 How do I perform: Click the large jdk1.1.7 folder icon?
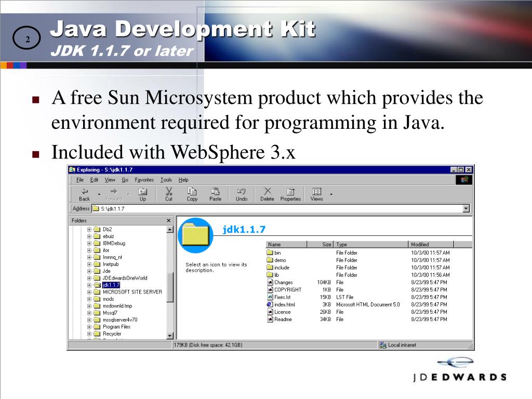pyautogui.click(x=196, y=235)
